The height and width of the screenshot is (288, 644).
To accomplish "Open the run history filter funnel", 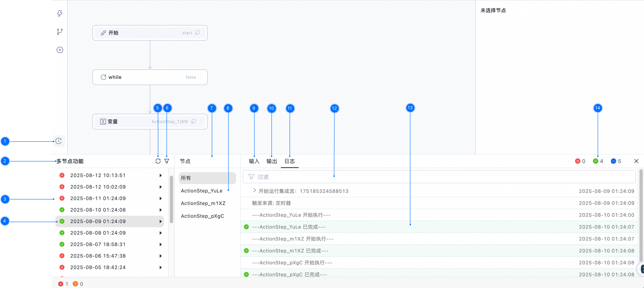I will pos(167,161).
